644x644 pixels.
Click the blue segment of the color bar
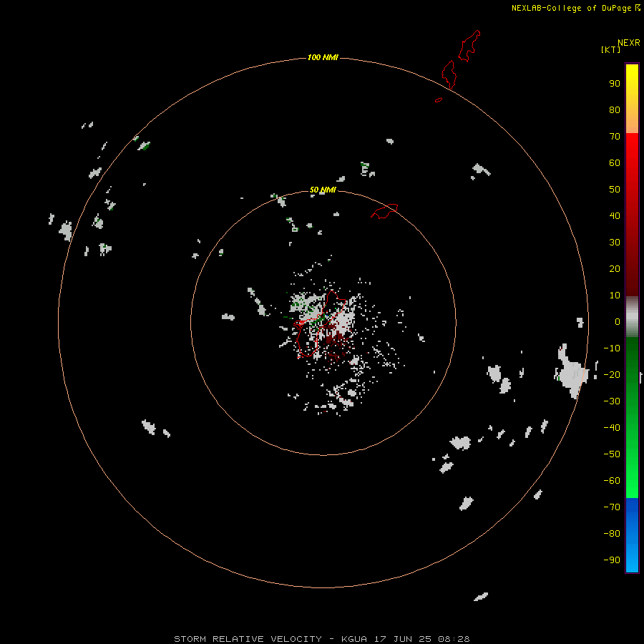[x=632, y=535]
